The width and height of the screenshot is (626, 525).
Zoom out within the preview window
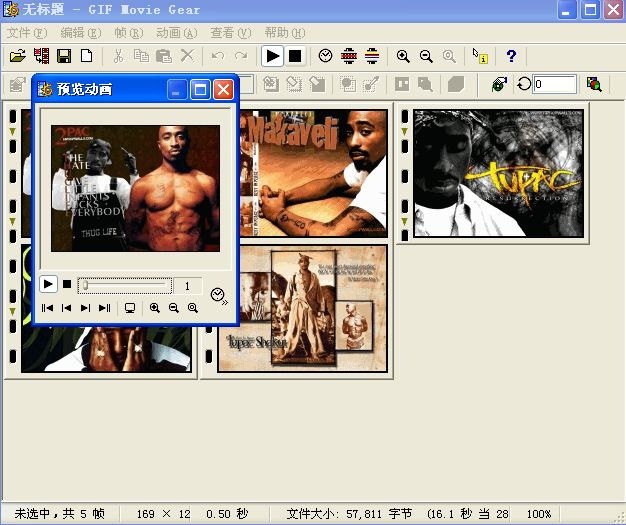(x=174, y=308)
